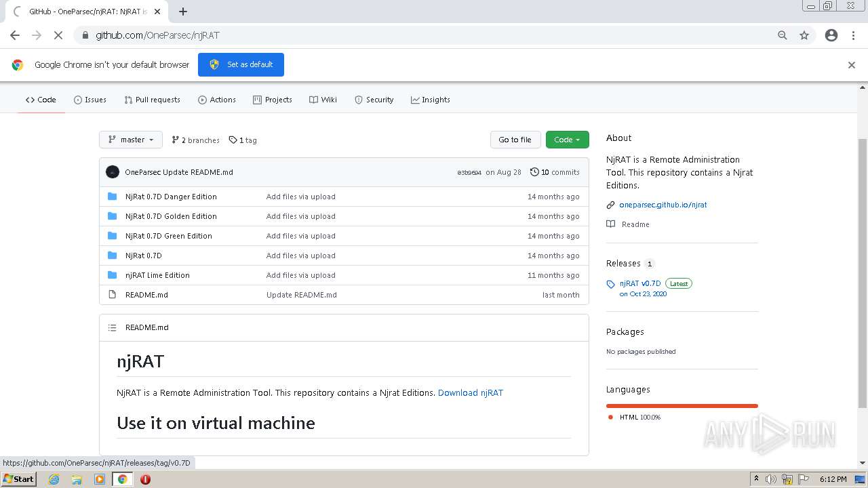Viewport: 868px width, 488px height.
Task: Open Windows Explorer from the taskbar
Action: [x=77, y=479]
